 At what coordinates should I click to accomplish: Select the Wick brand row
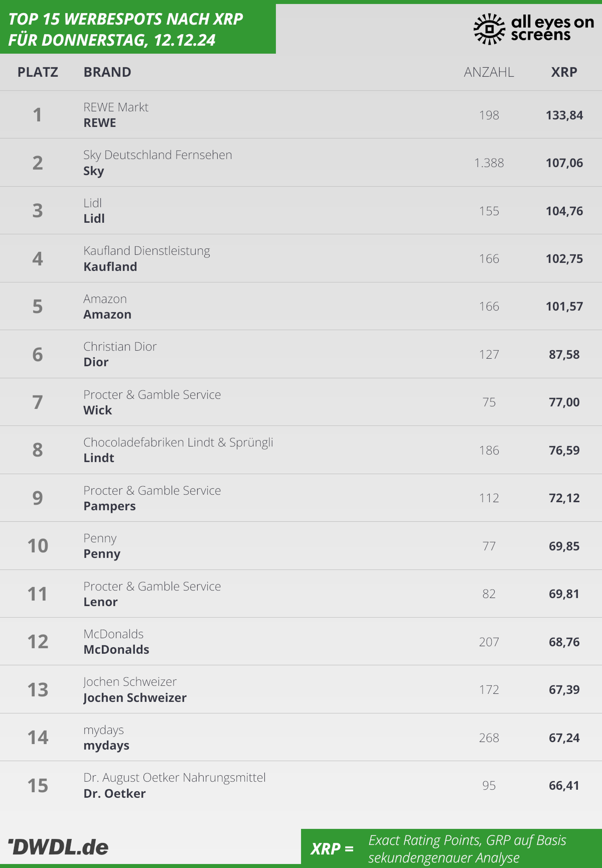point(301,402)
